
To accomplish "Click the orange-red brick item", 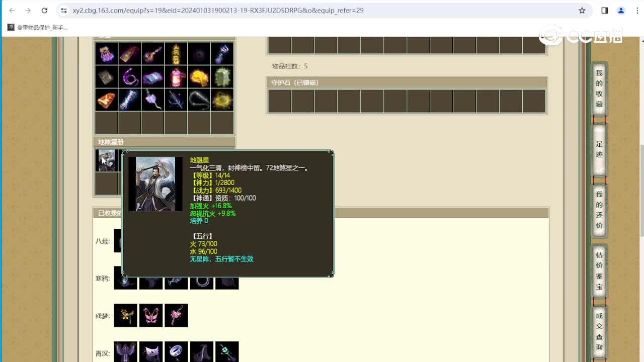I will tap(106, 100).
